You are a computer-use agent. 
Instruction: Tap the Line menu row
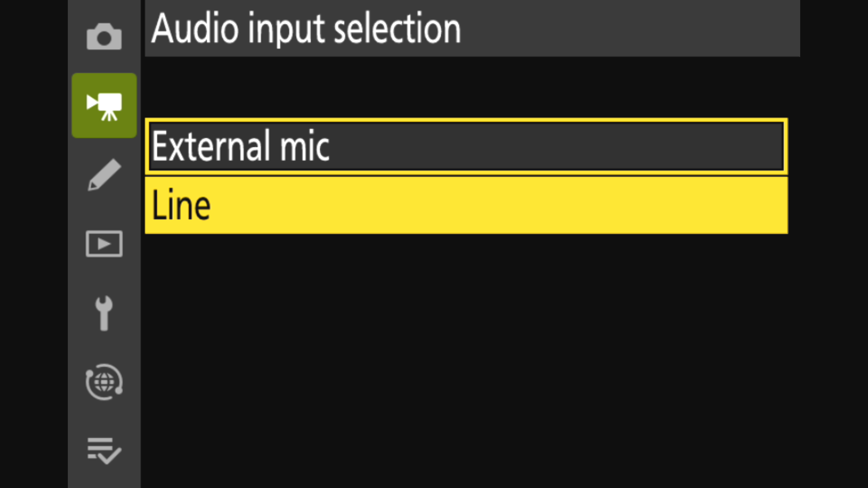(466, 205)
